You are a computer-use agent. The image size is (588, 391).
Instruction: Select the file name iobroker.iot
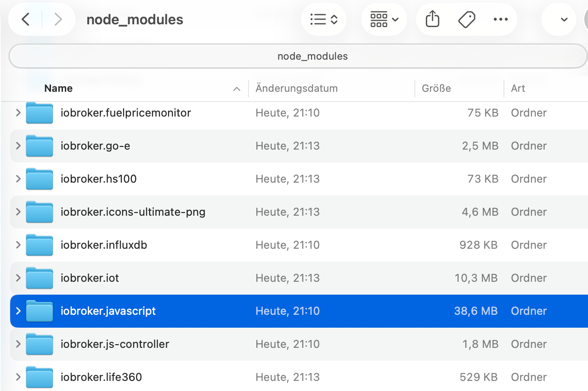pyautogui.click(x=90, y=278)
